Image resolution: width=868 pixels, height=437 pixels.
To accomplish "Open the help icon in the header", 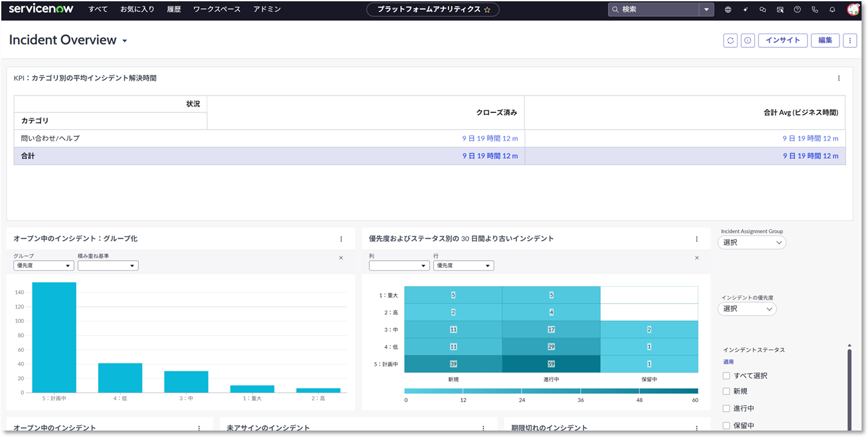I will tap(796, 9).
